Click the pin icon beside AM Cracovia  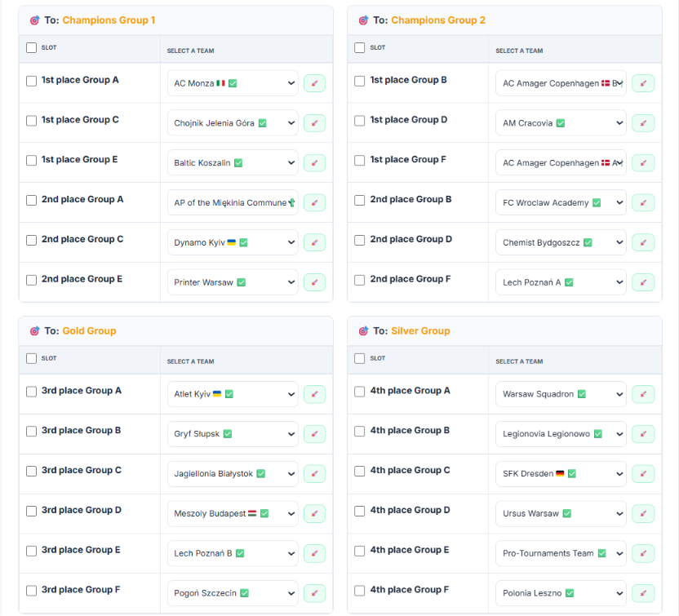coord(643,123)
